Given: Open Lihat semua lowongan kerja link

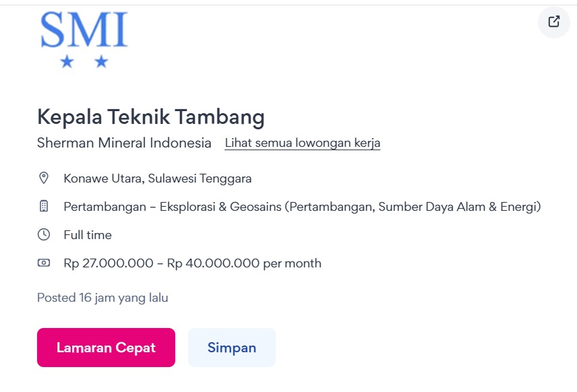Looking at the screenshot, I should point(303,143).
